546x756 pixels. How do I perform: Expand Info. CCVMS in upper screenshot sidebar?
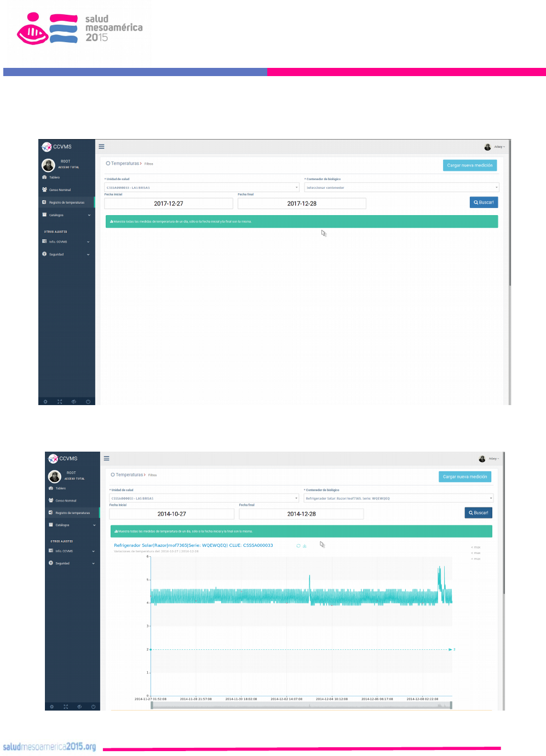(x=67, y=241)
